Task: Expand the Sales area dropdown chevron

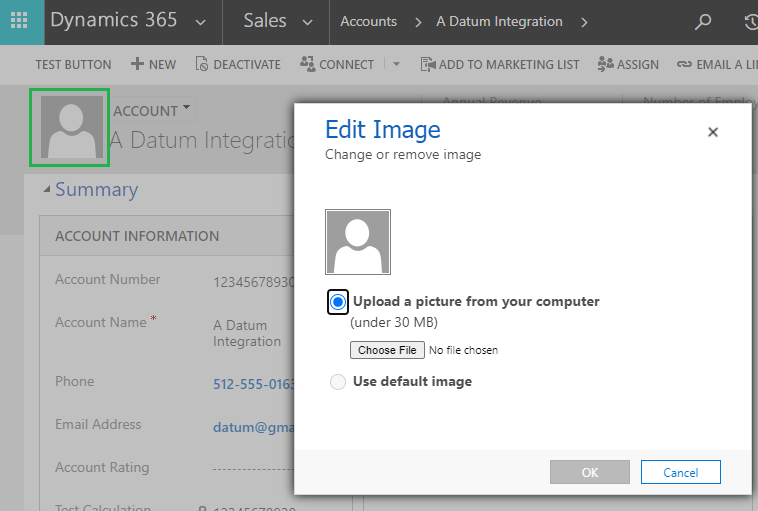Action: [x=307, y=22]
